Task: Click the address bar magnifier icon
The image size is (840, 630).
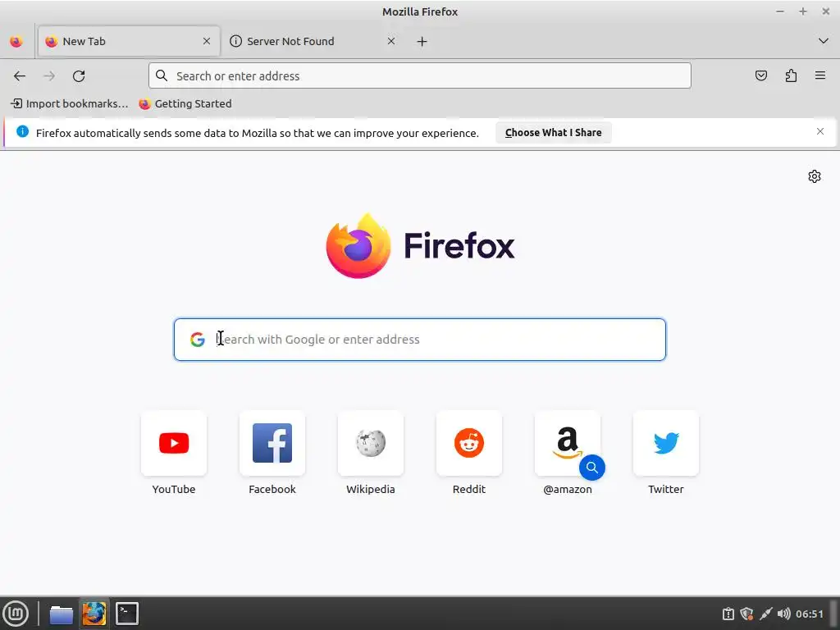Action: pyautogui.click(x=162, y=75)
